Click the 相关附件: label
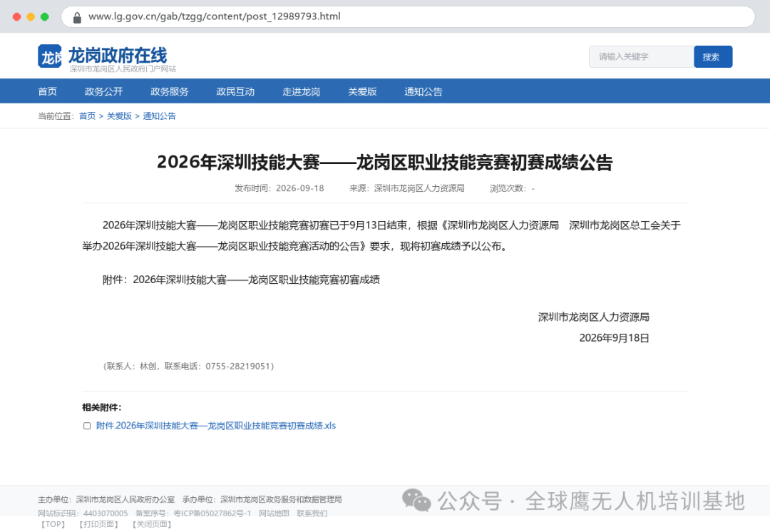The image size is (770, 532). coord(102,407)
